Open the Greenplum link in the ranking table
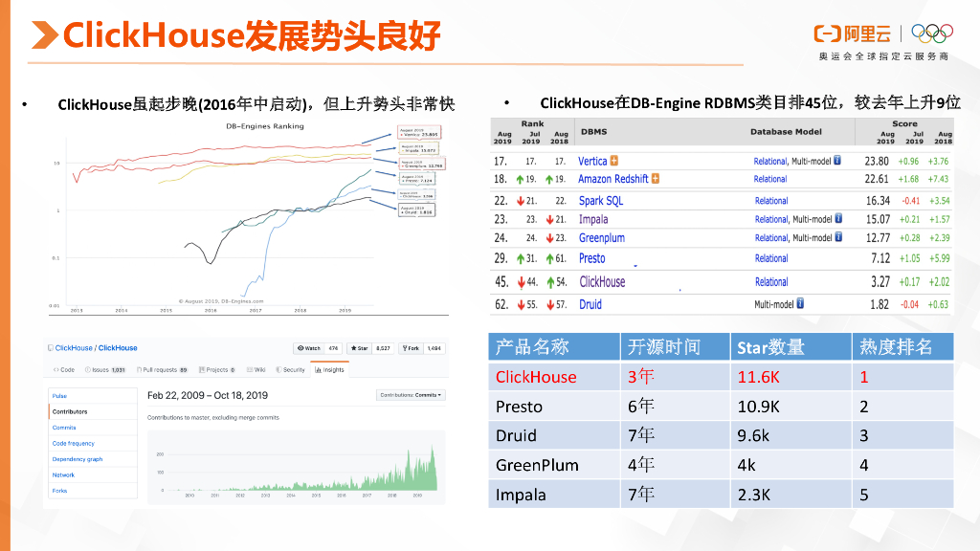Viewport: 980px width, 551px height. 601,238
